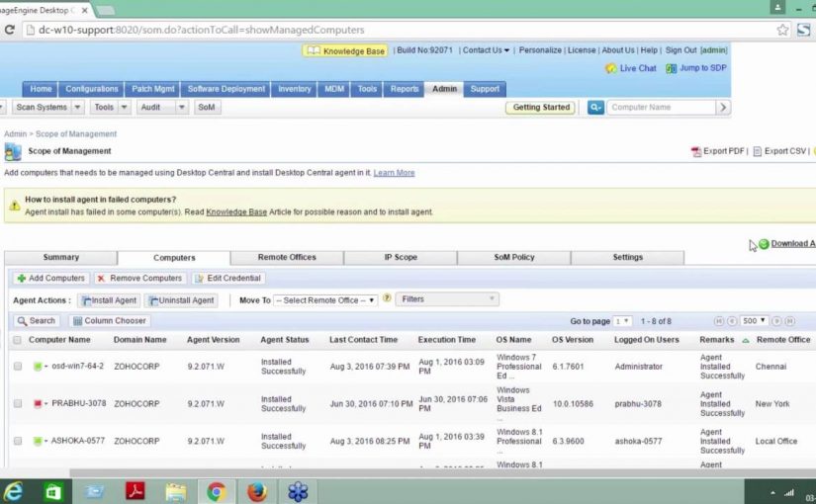The image size is (816, 504).
Task: Go to previous page icon
Action: click(732, 321)
